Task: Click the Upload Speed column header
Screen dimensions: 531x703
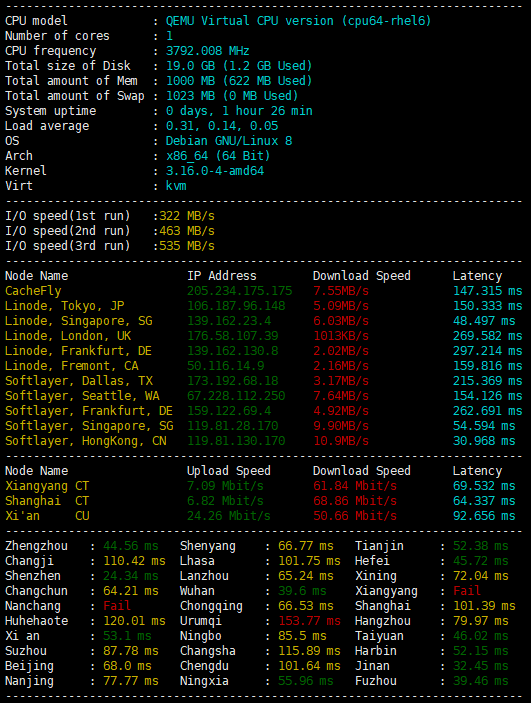Action: coord(229,471)
